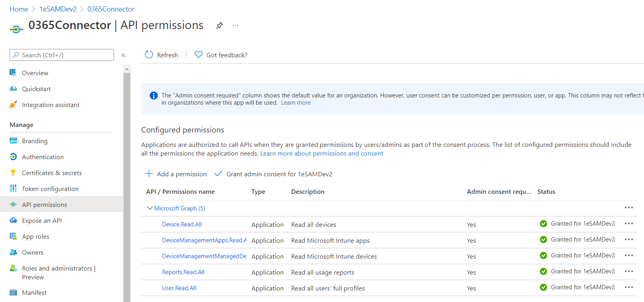
Task: Open ellipsis menu for User.Read.All row
Action: 629,287
